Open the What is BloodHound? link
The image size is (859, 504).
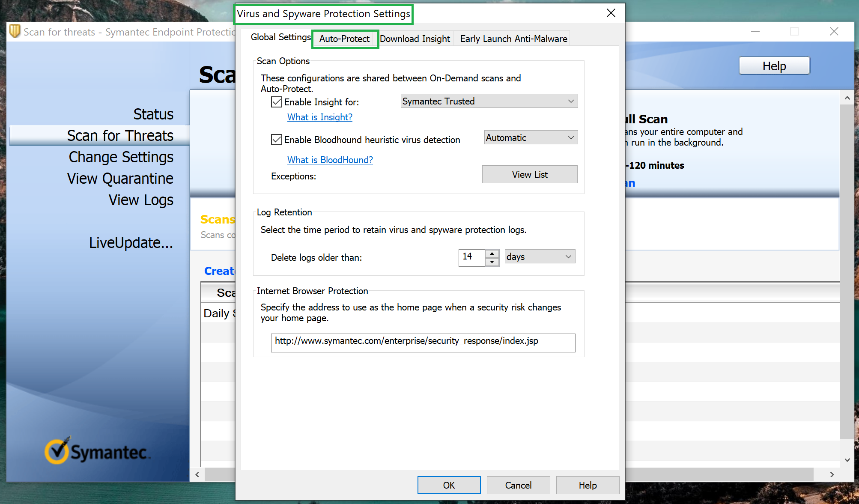click(330, 160)
